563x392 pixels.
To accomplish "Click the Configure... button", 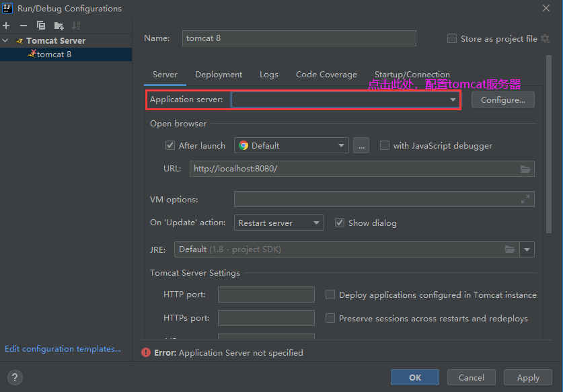I will (x=502, y=100).
